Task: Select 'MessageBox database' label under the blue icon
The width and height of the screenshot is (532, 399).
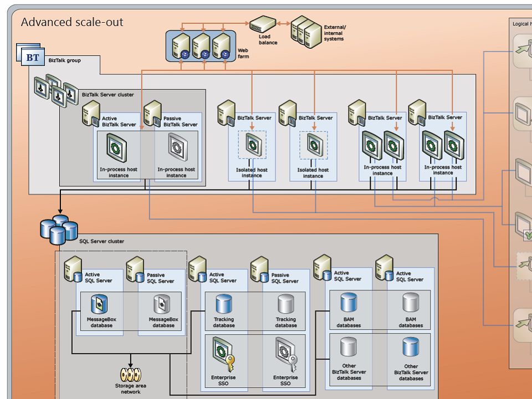Action: click(x=101, y=323)
